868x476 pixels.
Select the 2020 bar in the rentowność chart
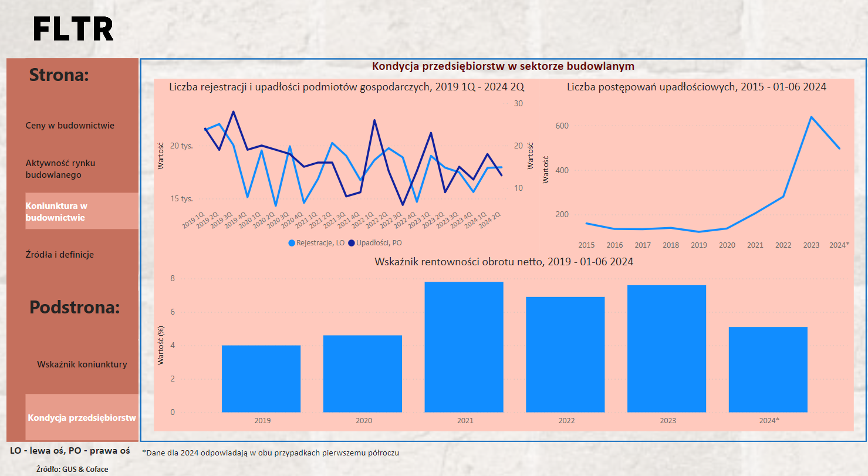click(x=363, y=374)
